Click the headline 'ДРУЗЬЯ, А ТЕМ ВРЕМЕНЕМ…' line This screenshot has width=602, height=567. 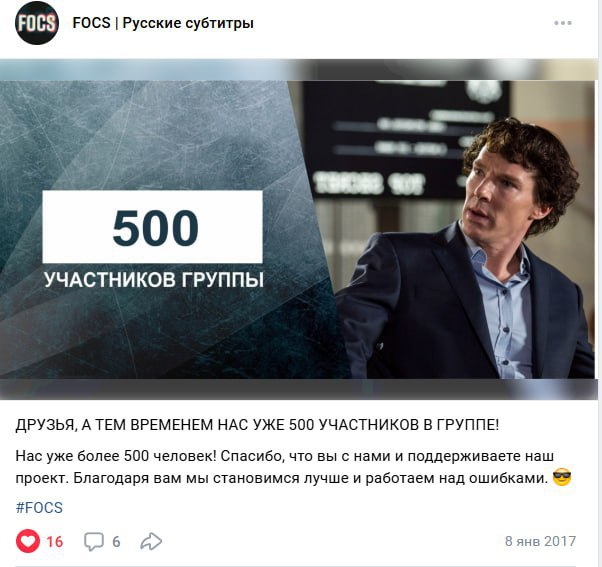point(257,425)
